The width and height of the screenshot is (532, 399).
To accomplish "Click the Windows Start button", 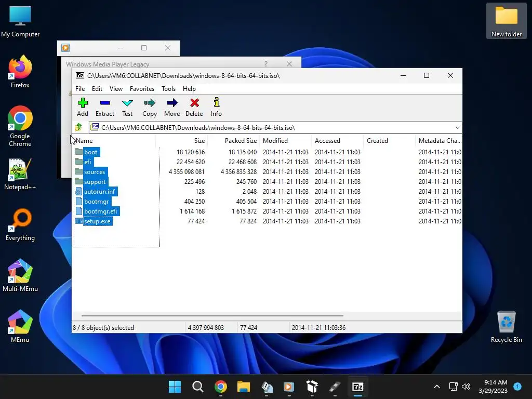I will 175,387.
